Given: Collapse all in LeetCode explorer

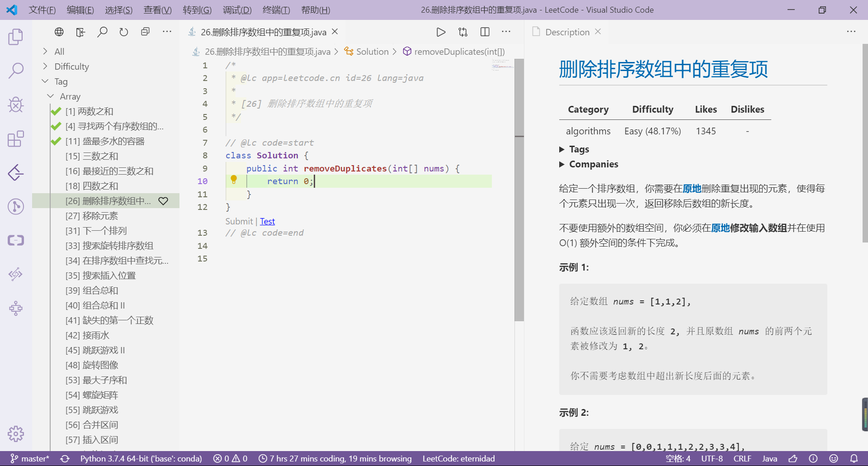Looking at the screenshot, I should click(x=145, y=32).
